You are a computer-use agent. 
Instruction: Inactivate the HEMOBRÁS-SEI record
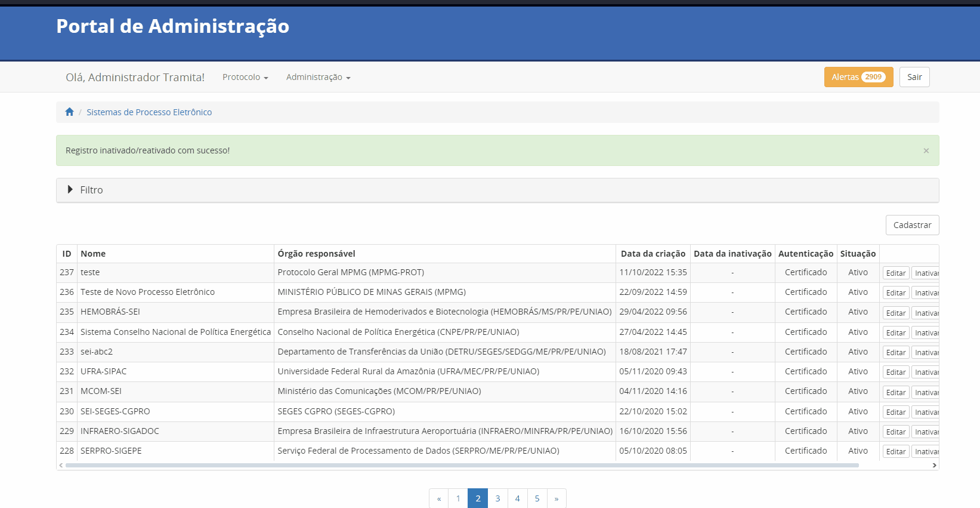(x=925, y=313)
